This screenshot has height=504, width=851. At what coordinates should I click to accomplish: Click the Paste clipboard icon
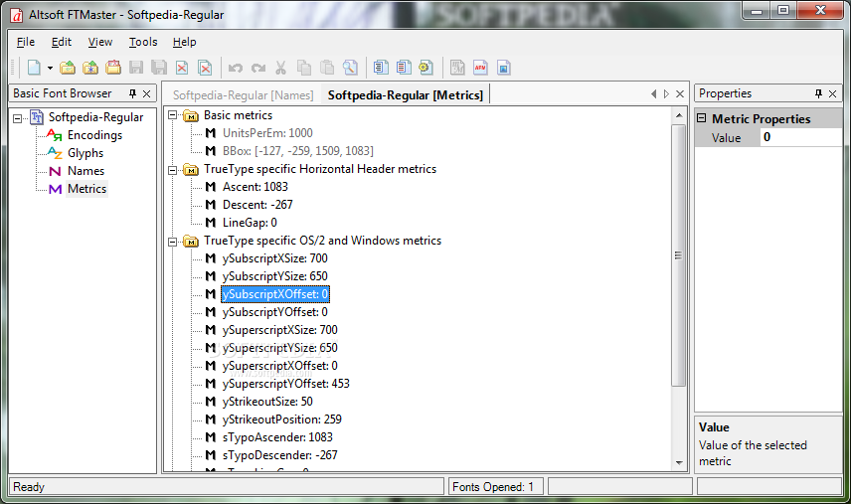327,68
